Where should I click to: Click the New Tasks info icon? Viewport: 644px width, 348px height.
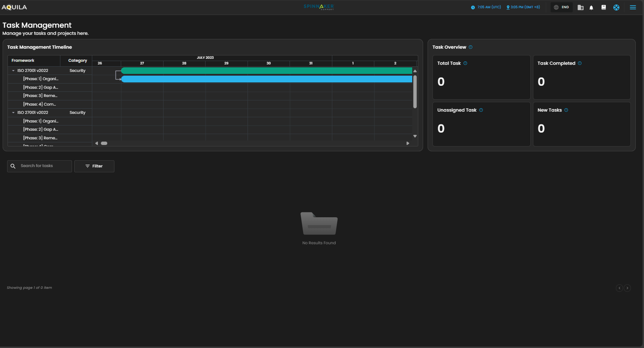point(566,110)
